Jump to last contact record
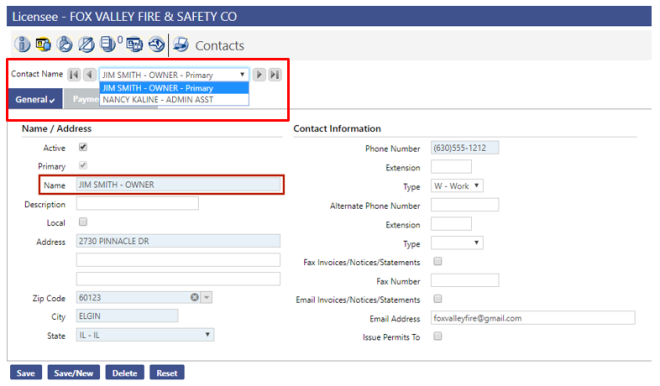Image resolution: width=660 pixels, height=386 pixels. click(x=275, y=75)
